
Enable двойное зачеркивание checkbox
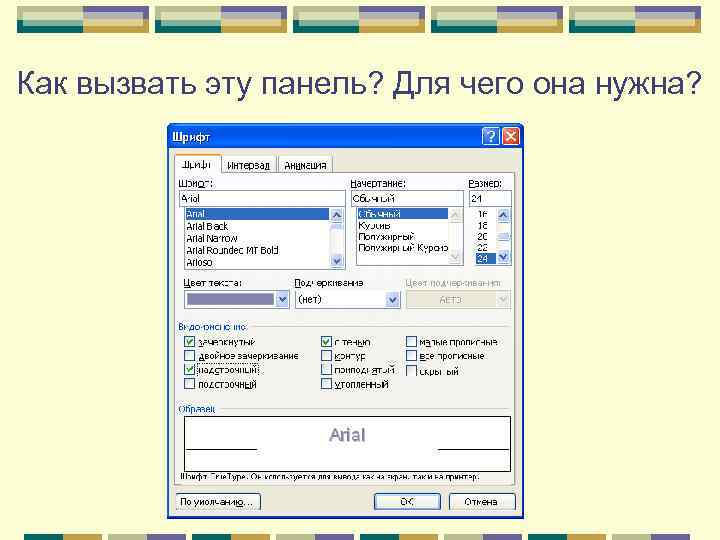tap(189, 355)
